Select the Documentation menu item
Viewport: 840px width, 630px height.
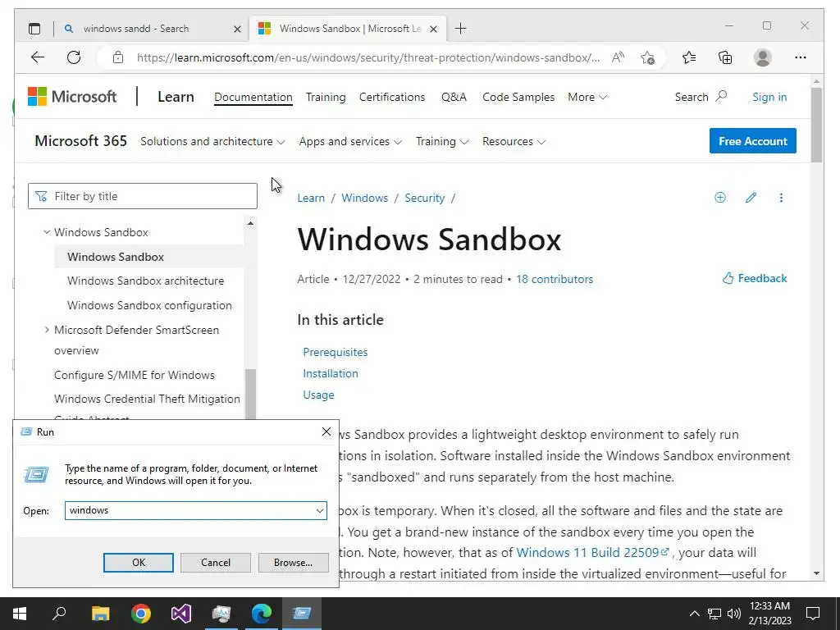click(x=253, y=97)
